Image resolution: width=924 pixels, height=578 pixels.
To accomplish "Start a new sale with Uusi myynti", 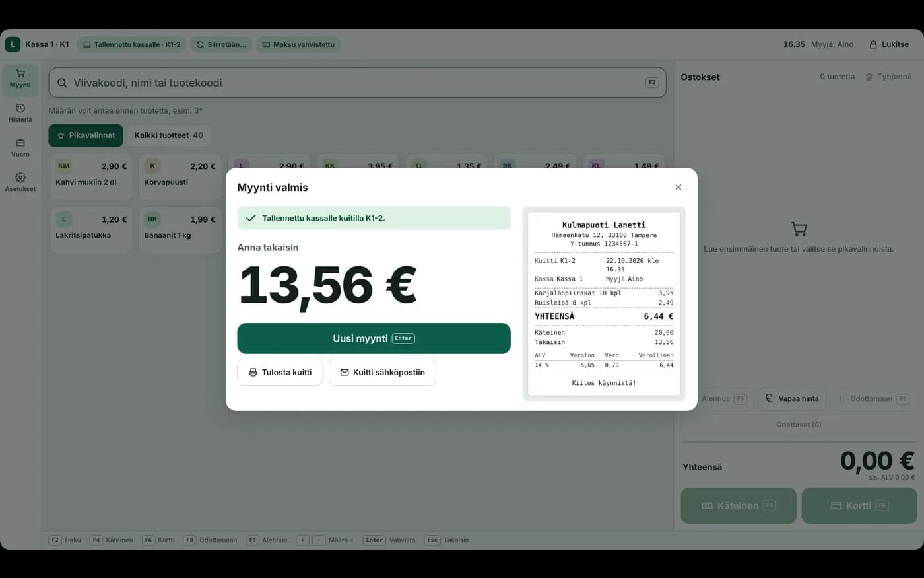I will 374,338.
